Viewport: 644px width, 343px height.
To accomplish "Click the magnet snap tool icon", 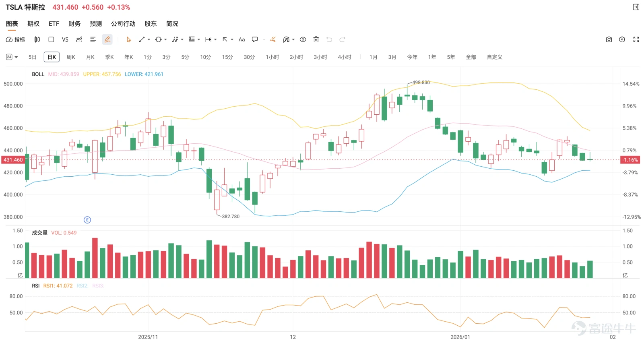I will point(286,39).
